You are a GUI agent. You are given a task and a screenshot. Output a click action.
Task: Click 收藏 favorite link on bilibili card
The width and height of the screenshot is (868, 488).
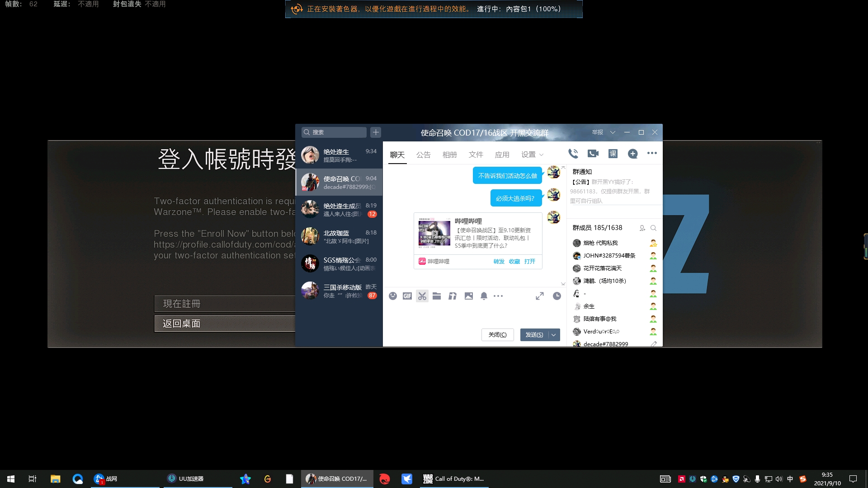point(514,261)
